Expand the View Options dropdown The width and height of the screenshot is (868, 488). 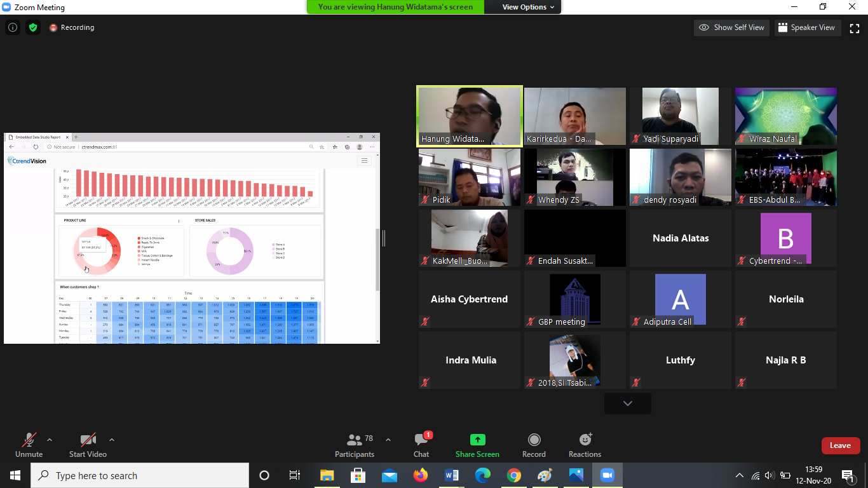[528, 7]
